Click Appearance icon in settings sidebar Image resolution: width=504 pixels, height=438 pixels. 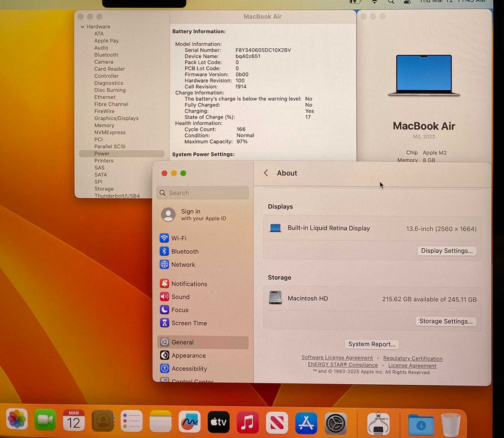pyautogui.click(x=164, y=355)
